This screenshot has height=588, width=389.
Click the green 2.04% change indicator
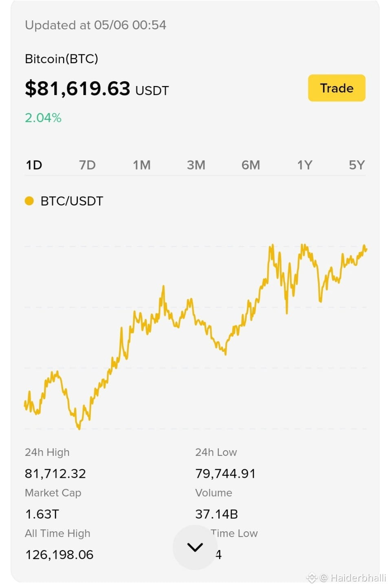43,118
